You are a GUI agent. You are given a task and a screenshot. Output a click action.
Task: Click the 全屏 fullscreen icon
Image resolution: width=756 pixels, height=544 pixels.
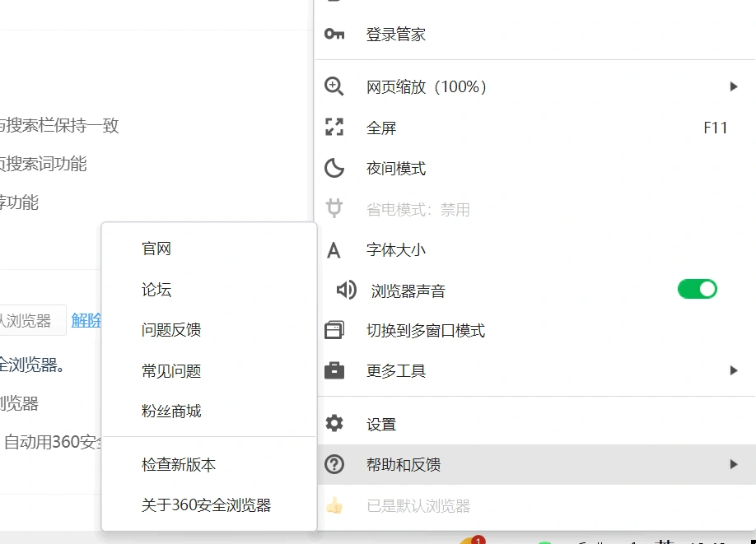pyautogui.click(x=334, y=127)
